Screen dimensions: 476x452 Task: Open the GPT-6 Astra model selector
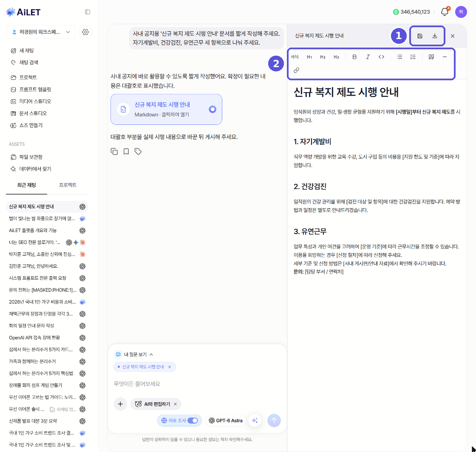226,421
